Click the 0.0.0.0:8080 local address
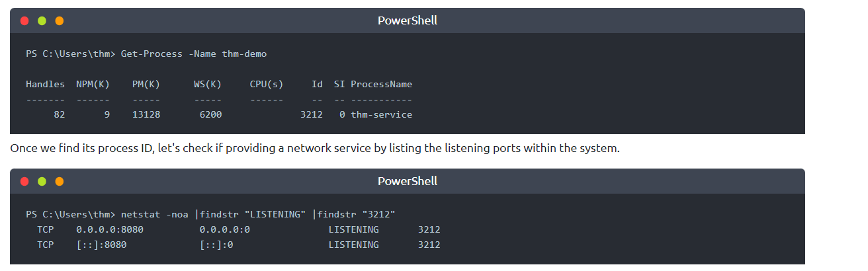The width and height of the screenshot is (868, 271). 109,229
